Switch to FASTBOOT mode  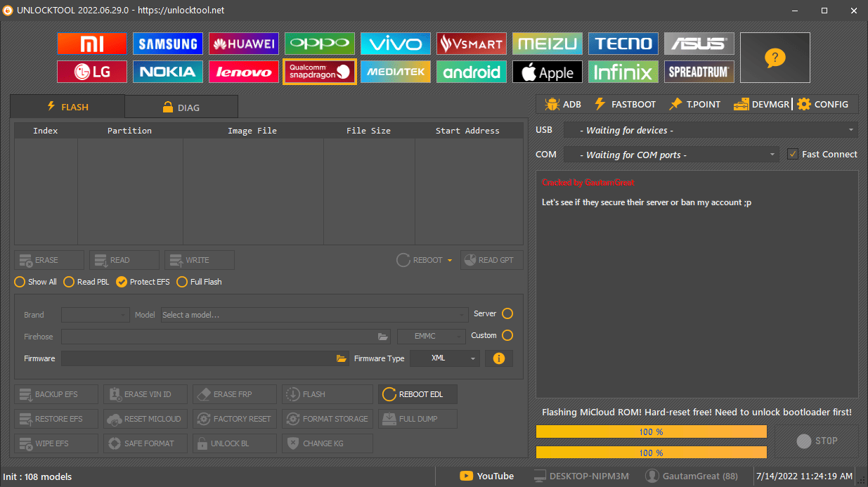(624, 103)
